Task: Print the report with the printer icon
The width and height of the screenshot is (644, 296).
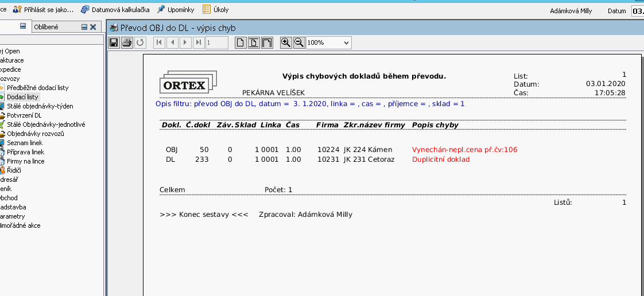Action: coord(126,42)
